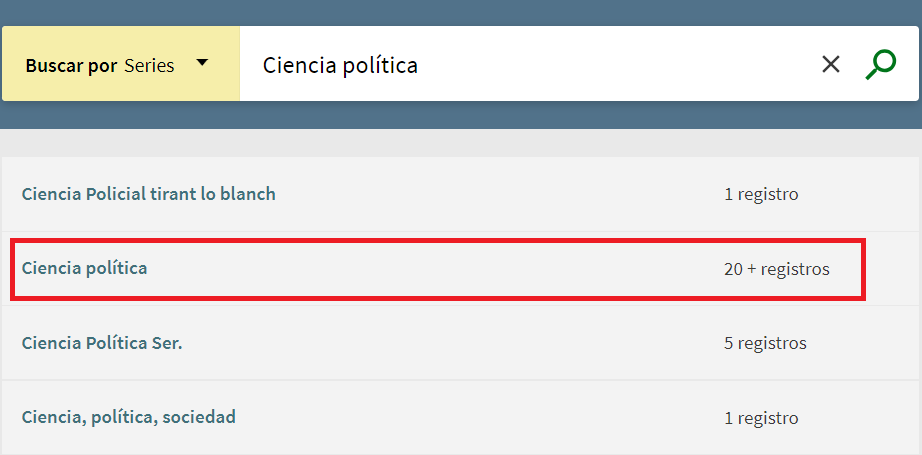Image resolution: width=922 pixels, height=455 pixels.
Task: Clear the search text with the X icon
Action: 831,65
